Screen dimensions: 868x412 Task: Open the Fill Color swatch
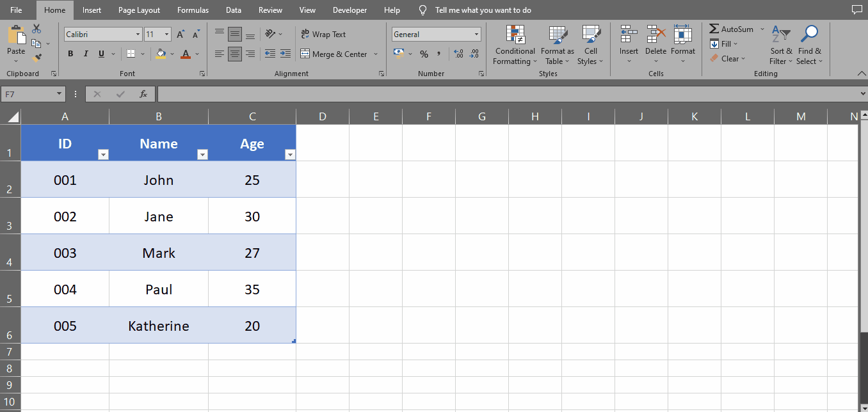(x=159, y=54)
